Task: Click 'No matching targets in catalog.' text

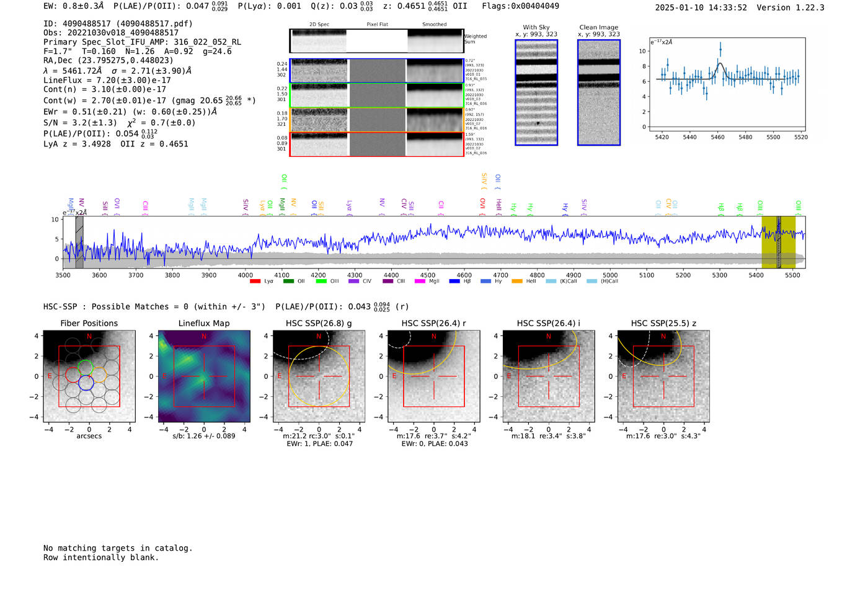Action: [x=118, y=548]
